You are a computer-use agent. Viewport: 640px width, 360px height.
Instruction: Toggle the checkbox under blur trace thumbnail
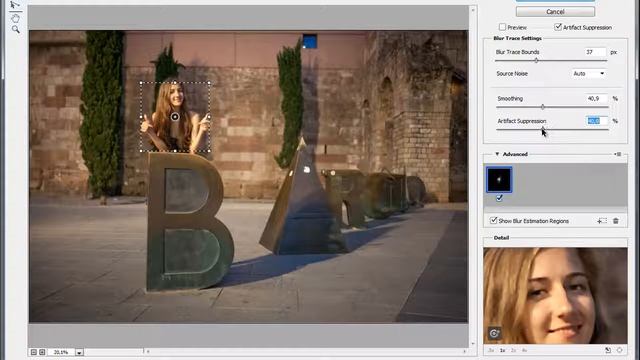point(499,198)
